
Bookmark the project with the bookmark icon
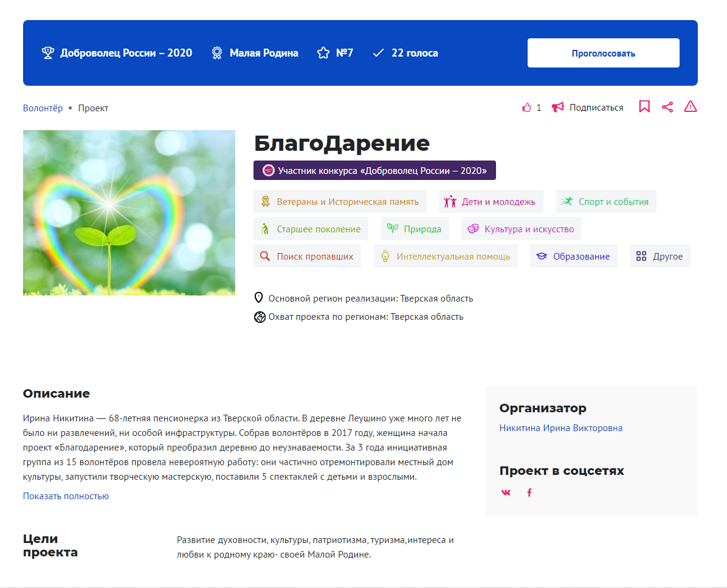[644, 106]
